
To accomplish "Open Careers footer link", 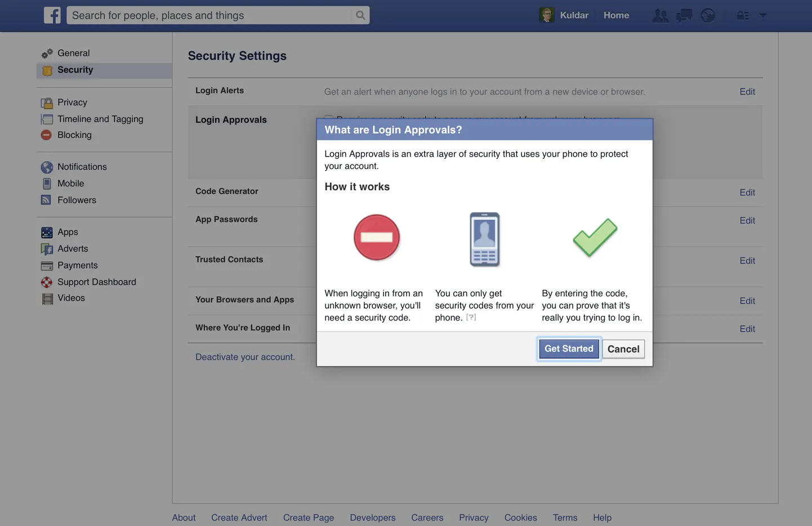I will point(427,518).
